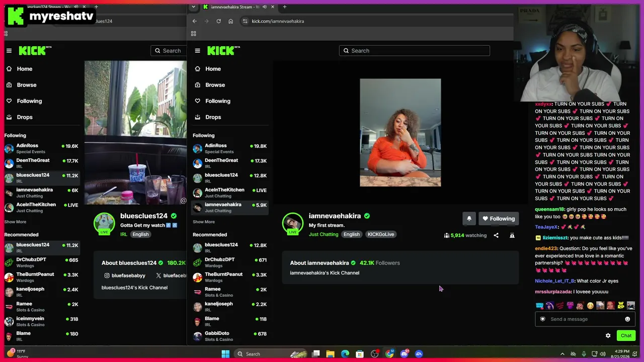Image resolution: width=644 pixels, height=362 pixels.
Task: Expand Show More under Following in left window
Action: click(15, 222)
